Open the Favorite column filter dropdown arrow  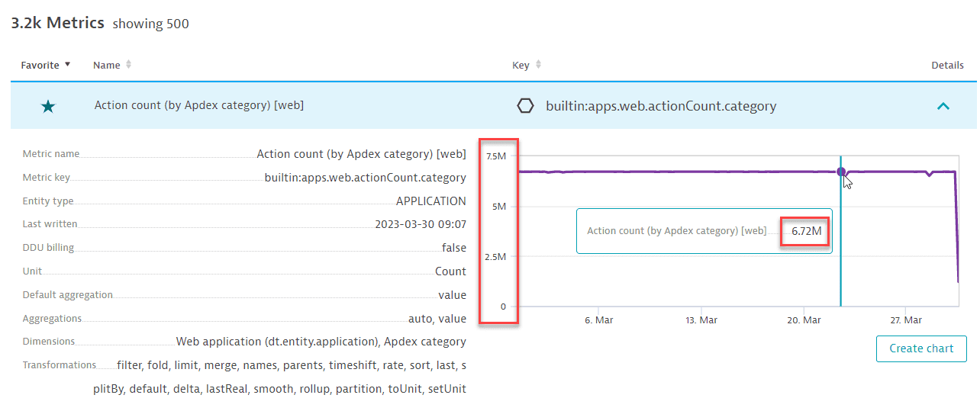[x=67, y=65]
